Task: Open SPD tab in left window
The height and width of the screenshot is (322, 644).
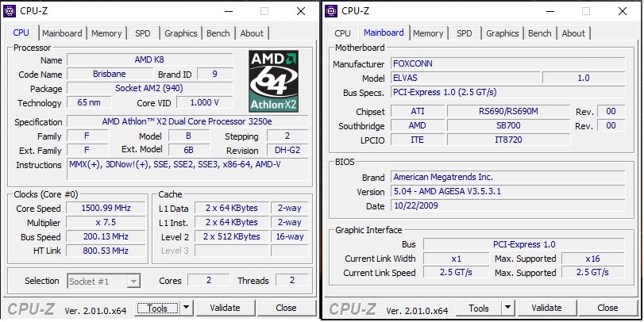Action: click(x=143, y=33)
